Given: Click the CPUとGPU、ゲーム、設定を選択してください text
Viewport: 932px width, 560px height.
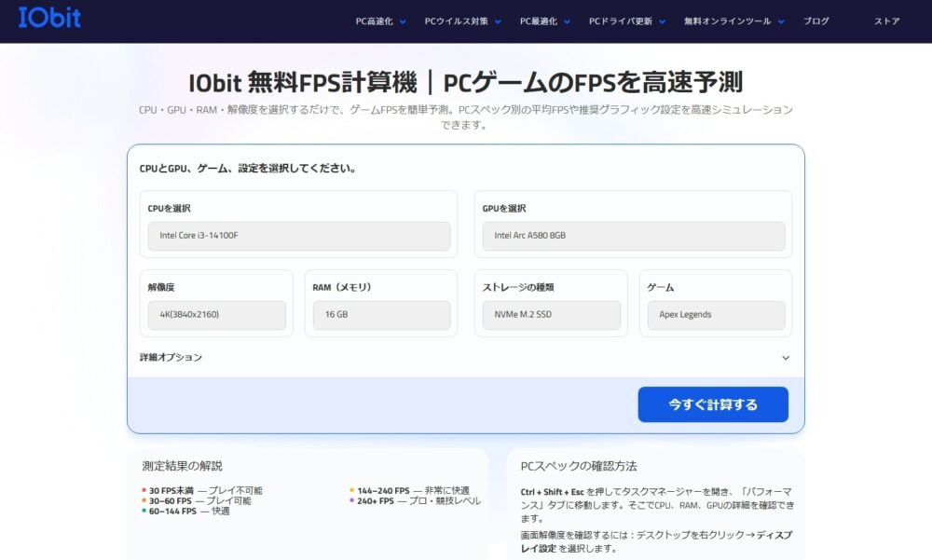Looking at the screenshot, I should (x=248, y=169).
